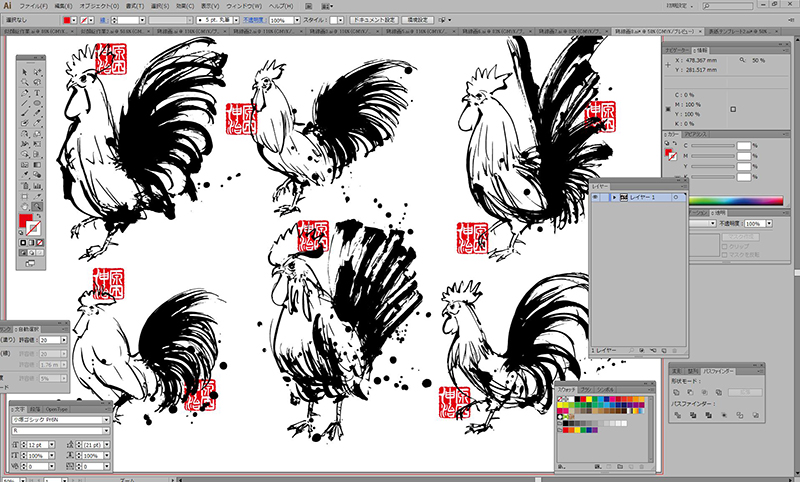Select the Column Graph tool
This screenshot has height=482, width=800.
(x=37, y=185)
